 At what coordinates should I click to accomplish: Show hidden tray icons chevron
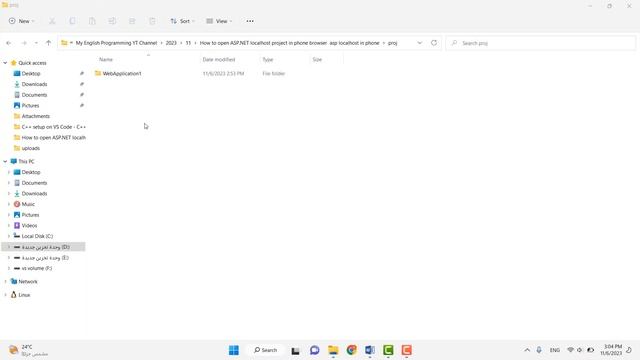click(527, 350)
